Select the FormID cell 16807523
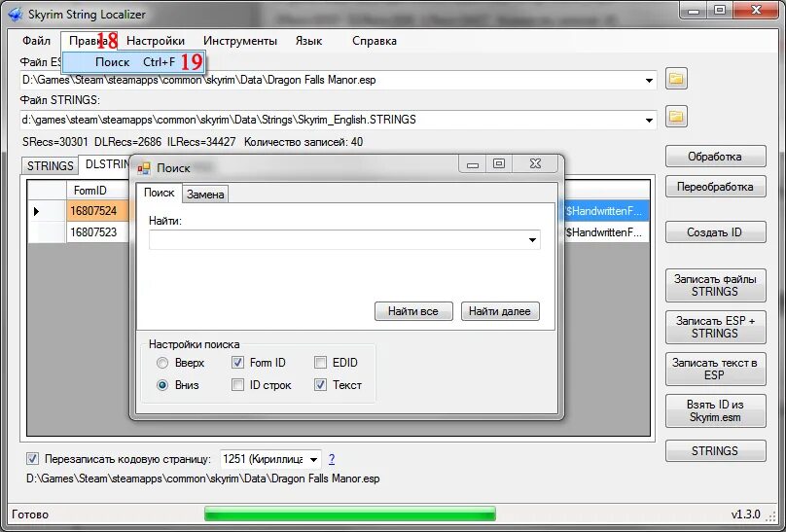The width and height of the screenshot is (786, 532). coord(97,231)
